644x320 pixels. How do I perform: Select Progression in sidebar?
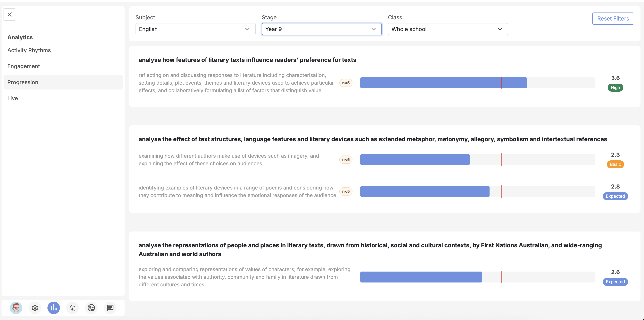point(23,82)
